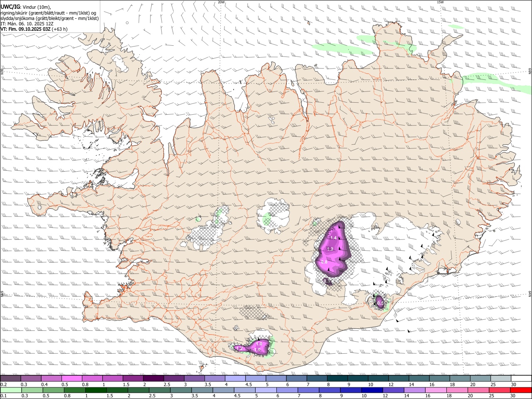Click the top legend swatch between 0.2 and 0.3
Screen dimensions: 532x399
(x=10, y=379)
